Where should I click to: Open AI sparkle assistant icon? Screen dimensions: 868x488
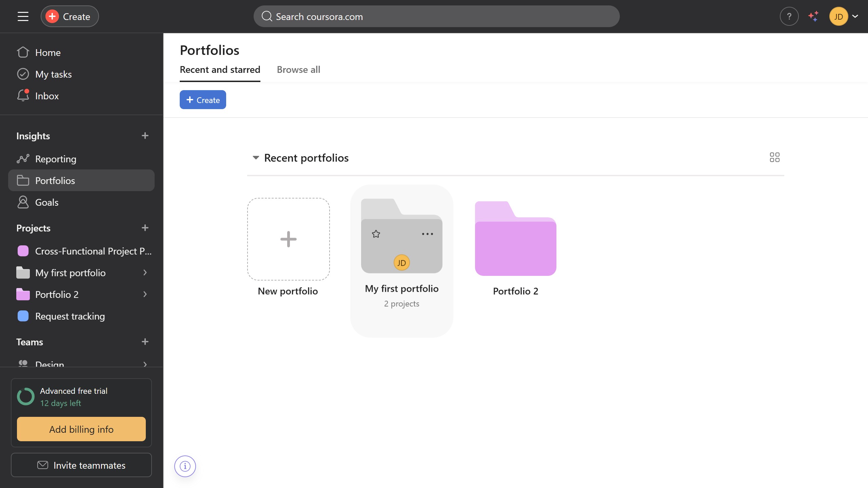[x=813, y=16]
